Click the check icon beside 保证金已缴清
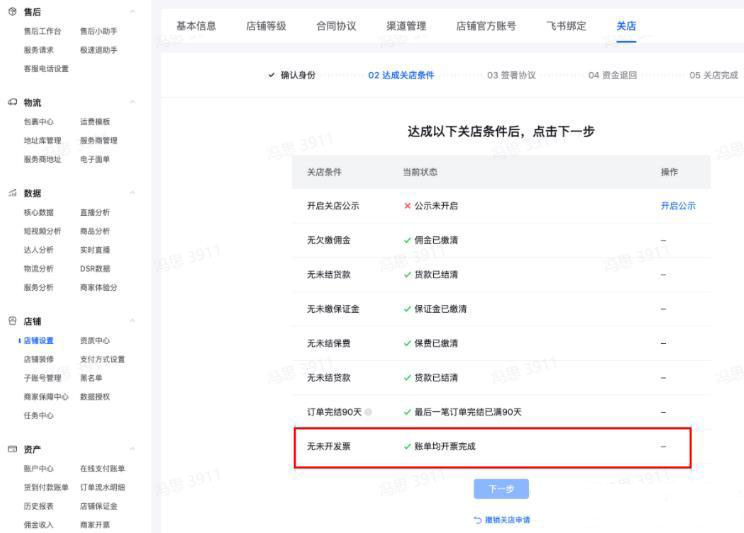The height and width of the screenshot is (533, 744). pyautogui.click(x=407, y=309)
